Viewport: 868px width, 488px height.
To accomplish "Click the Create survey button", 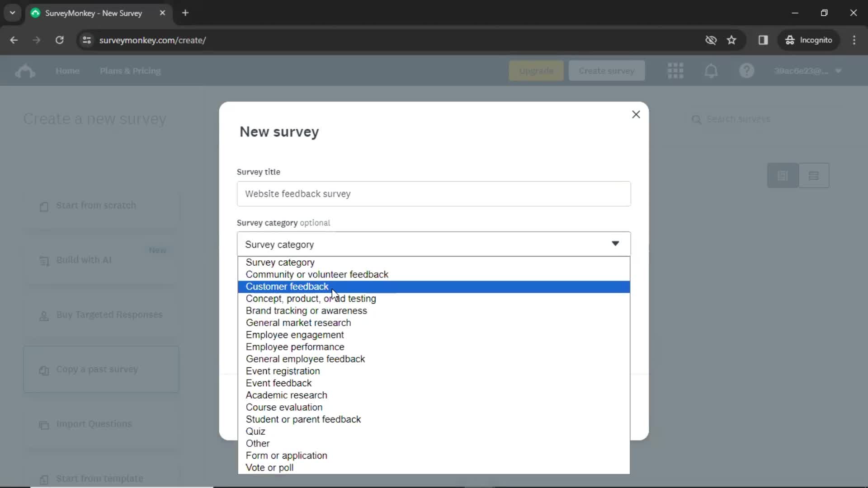I will [x=606, y=71].
